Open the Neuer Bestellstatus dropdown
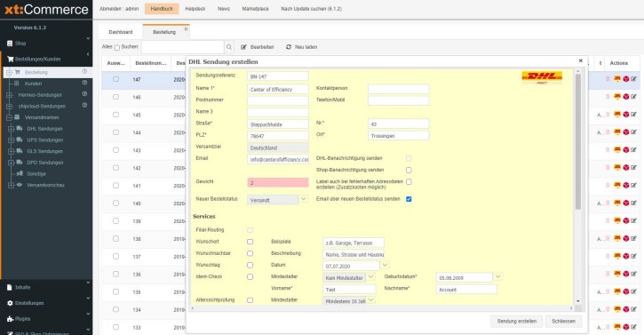The width and height of the screenshot is (644, 335). click(303, 199)
